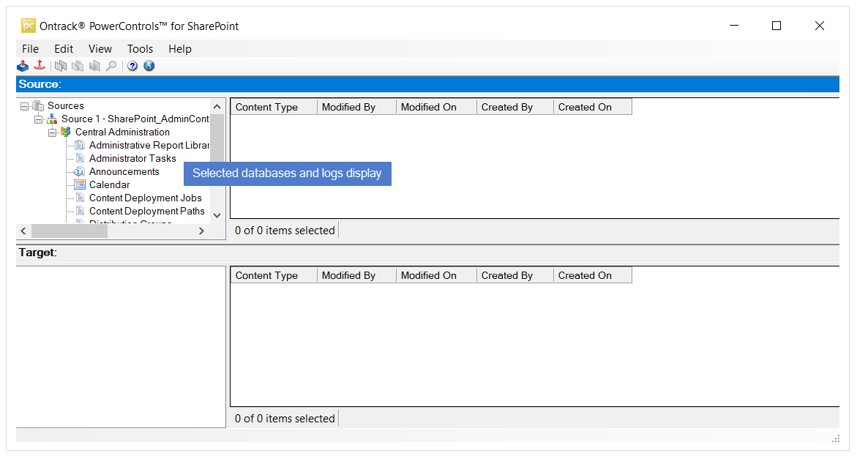Open the Tools menu
Image resolution: width=868 pixels, height=467 pixels.
tap(140, 49)
